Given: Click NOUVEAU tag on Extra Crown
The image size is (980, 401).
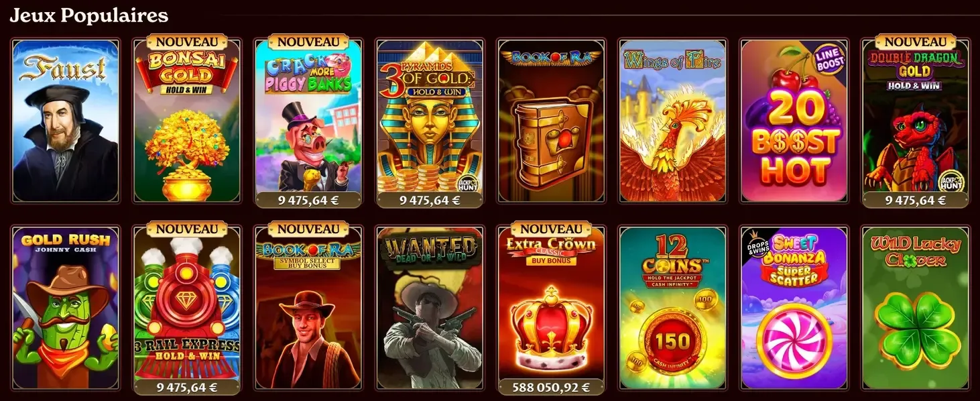Looking at the screenshot, I should [x=551, y=229].
